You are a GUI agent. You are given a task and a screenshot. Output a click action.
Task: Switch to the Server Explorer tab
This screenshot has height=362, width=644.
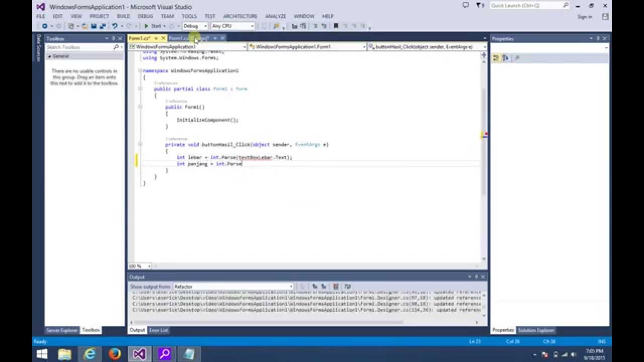coord(62,330)
